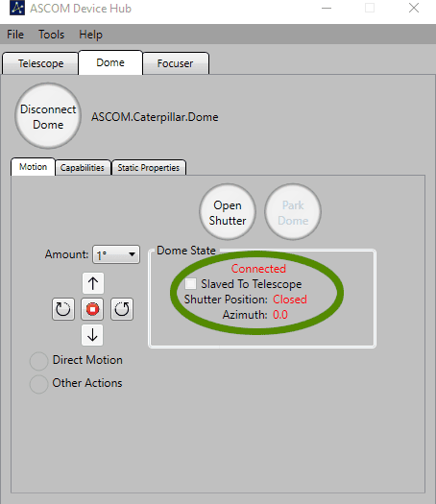
Task: Select the Dome tab
Action: 110,62
